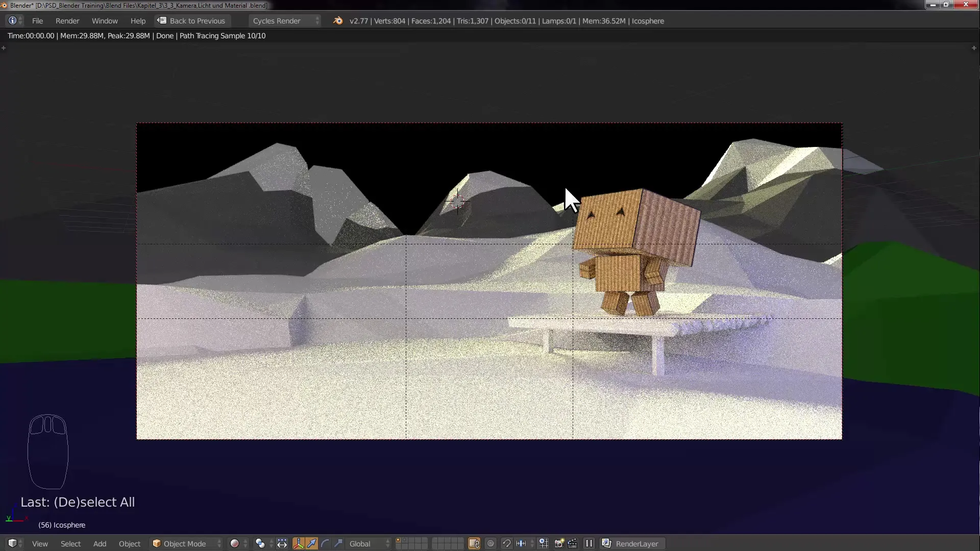Open the RenderLayer selector

631,544
